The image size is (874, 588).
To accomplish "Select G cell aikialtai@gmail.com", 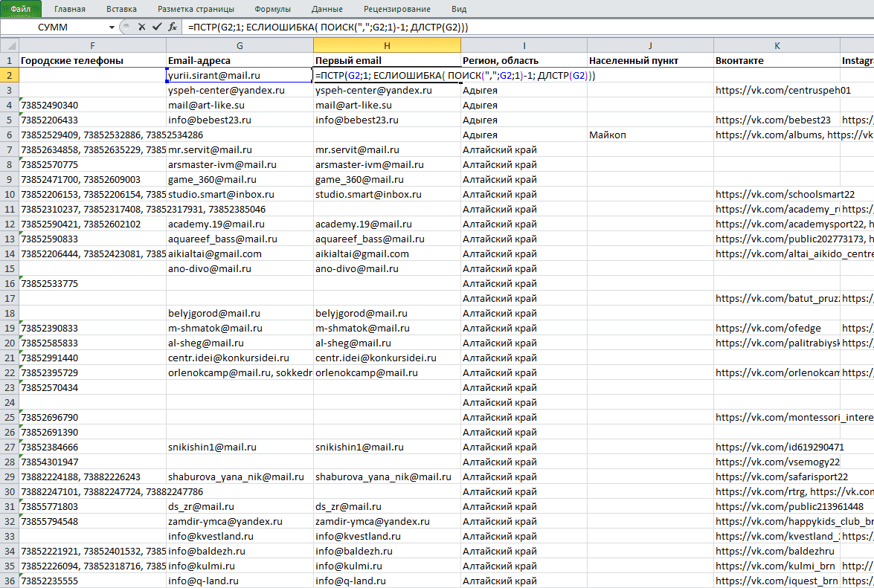I will [x=240, y=254].
